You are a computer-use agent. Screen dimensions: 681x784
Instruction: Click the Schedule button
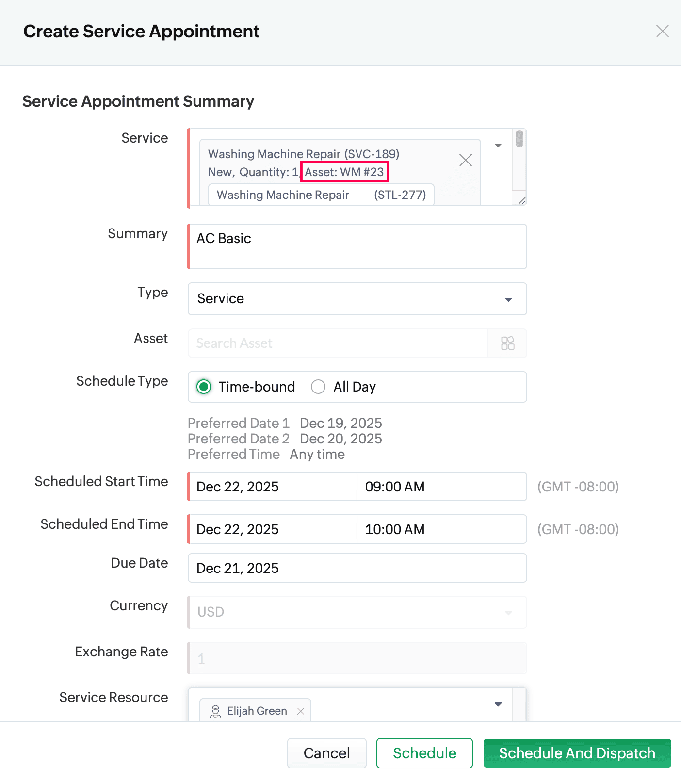point(424,753)
